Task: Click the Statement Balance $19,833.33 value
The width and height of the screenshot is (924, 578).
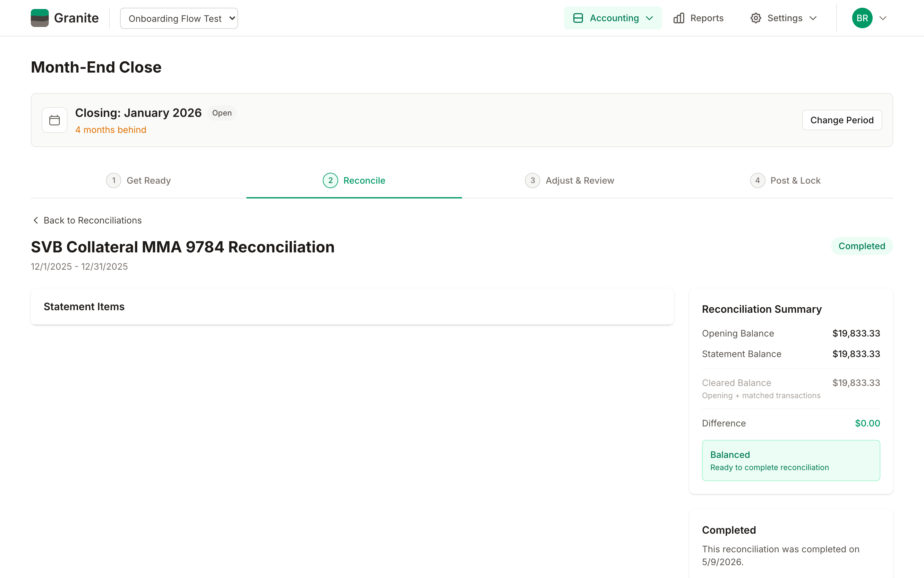Action: (856, 354)
